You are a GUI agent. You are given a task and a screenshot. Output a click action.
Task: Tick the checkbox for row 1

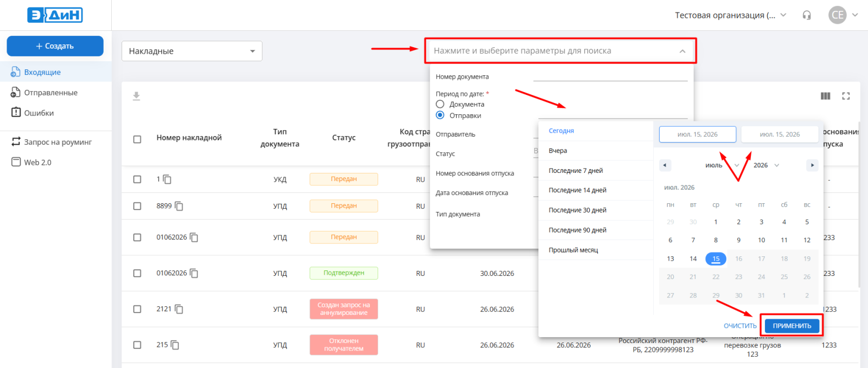pyautogui.click(x=137, y=179)
